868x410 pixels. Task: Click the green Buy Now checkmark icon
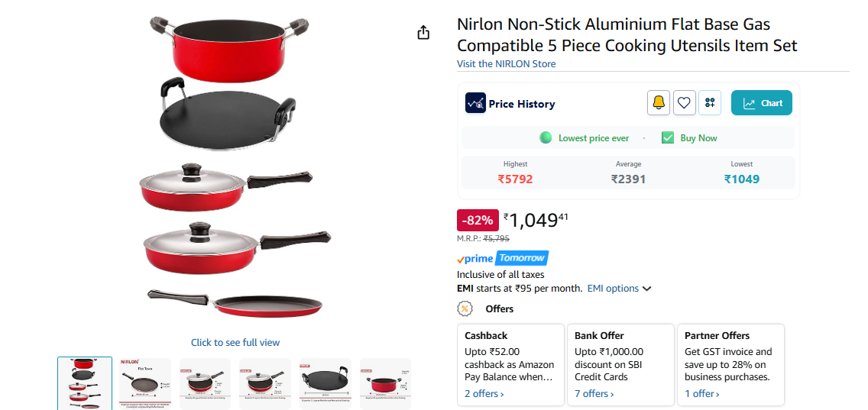pos(668,138)
